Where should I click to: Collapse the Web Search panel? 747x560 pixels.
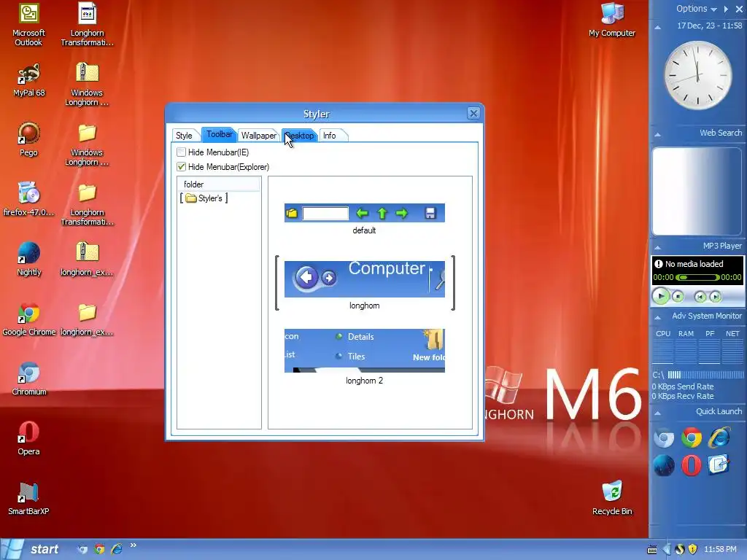[x=658, y=135]
